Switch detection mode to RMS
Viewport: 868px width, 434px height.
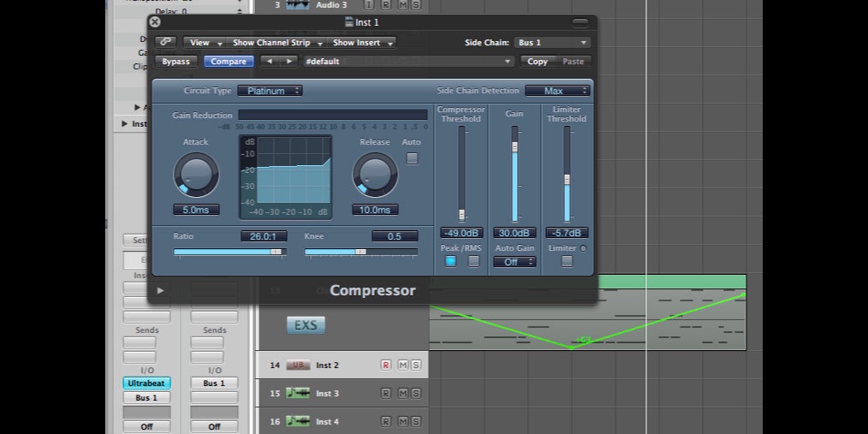point(473,262)
